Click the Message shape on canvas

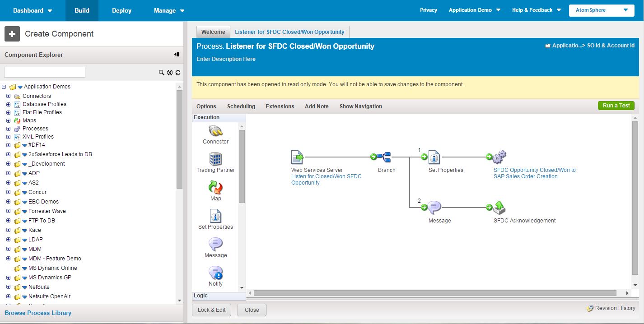pos(434,208)
